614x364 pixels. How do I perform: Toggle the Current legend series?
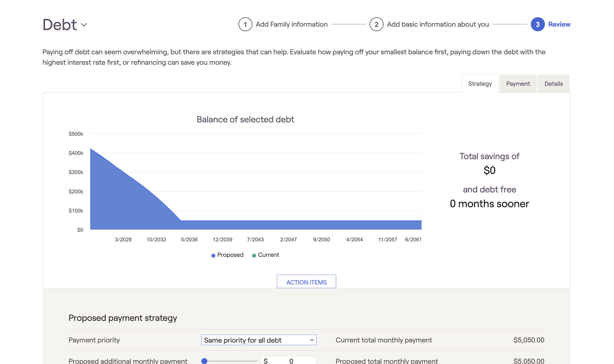pyautogui.click(x=265, y=255)
